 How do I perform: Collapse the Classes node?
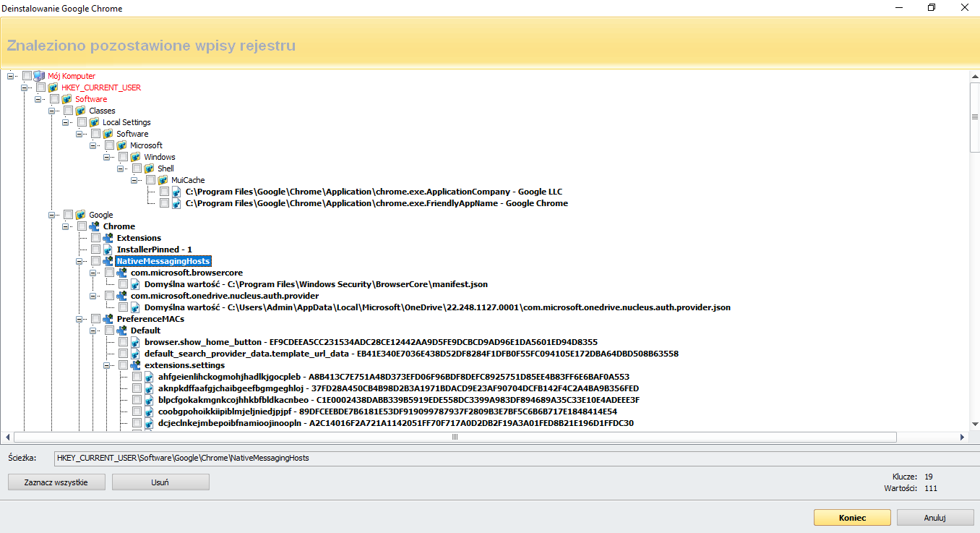(52, 111)
